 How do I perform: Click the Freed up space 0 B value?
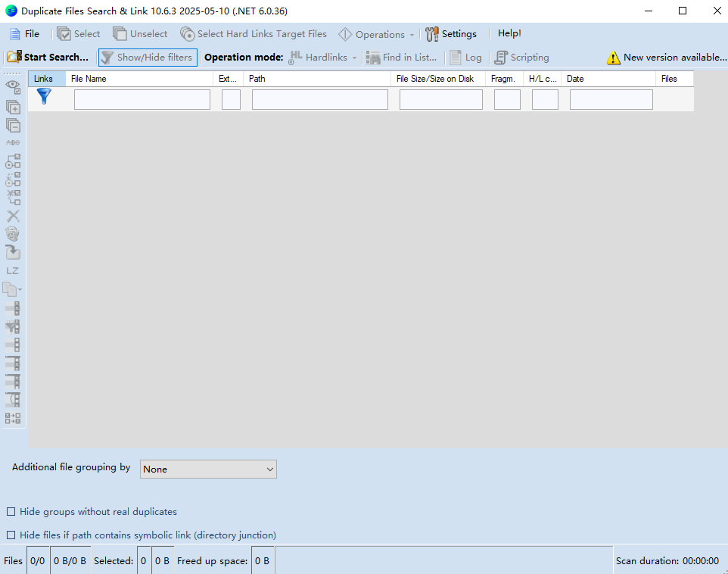[263, 561]
